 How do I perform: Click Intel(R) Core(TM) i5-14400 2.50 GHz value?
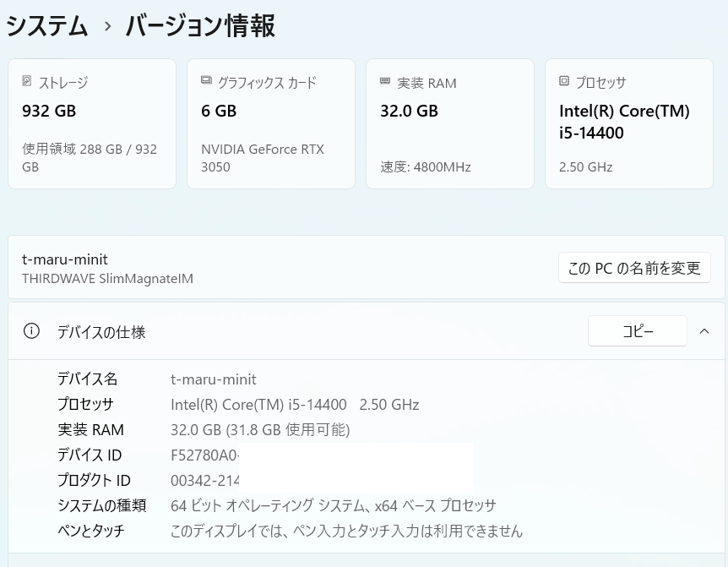tap(295, 405)
